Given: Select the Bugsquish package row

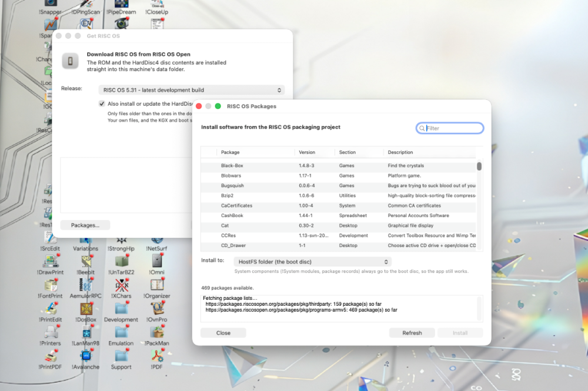Looking at the screenshot, I should pos(338,186).
